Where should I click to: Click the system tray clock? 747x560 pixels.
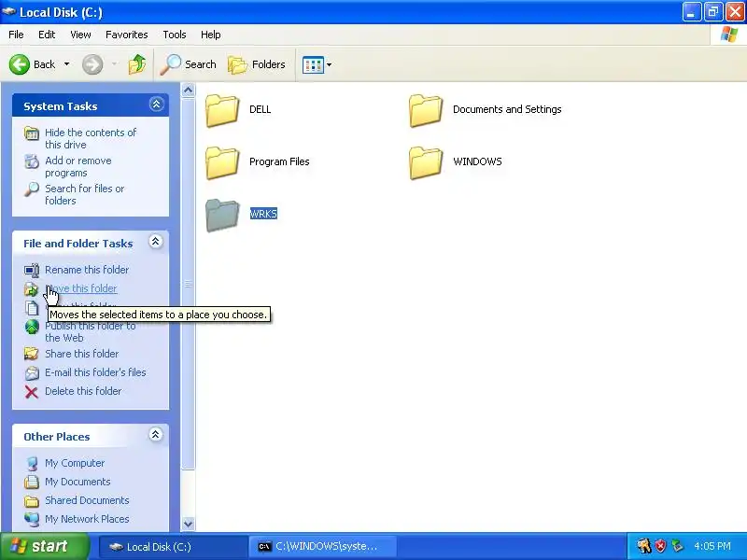coord(712,546)
